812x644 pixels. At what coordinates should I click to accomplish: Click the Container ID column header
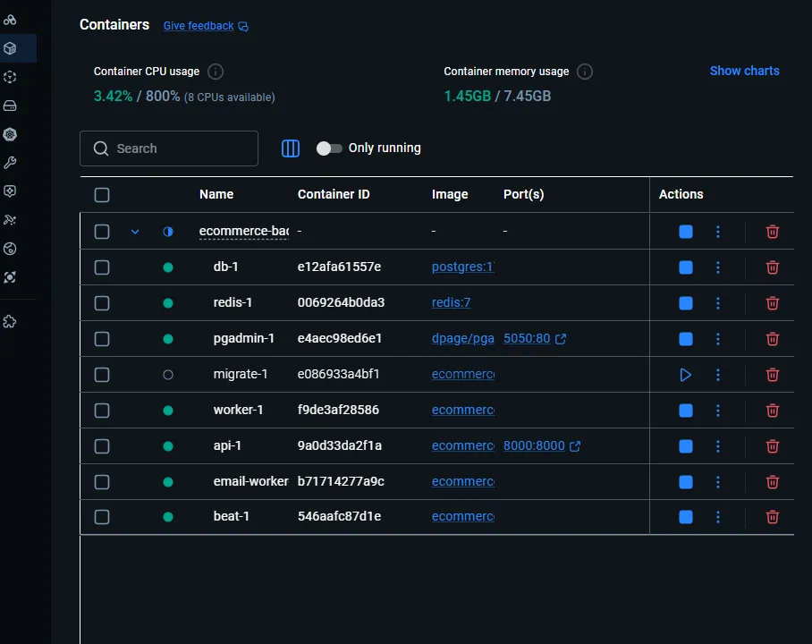coord(334,194)
